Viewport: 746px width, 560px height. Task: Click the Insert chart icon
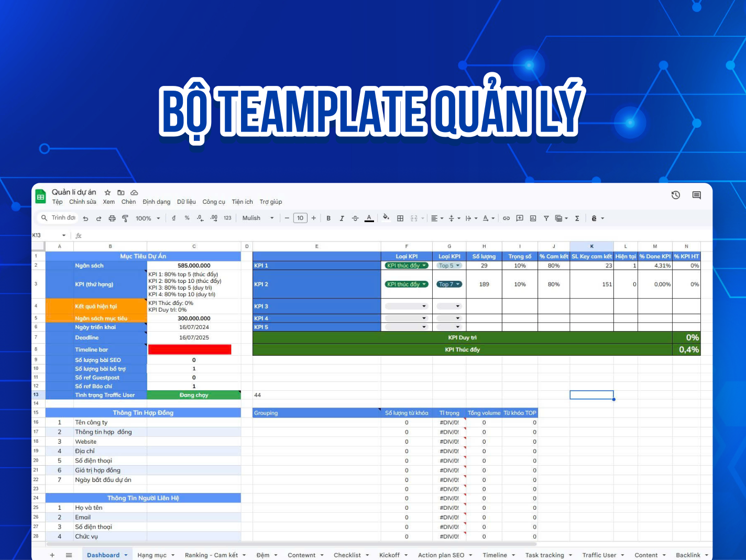tap(533, 218)
